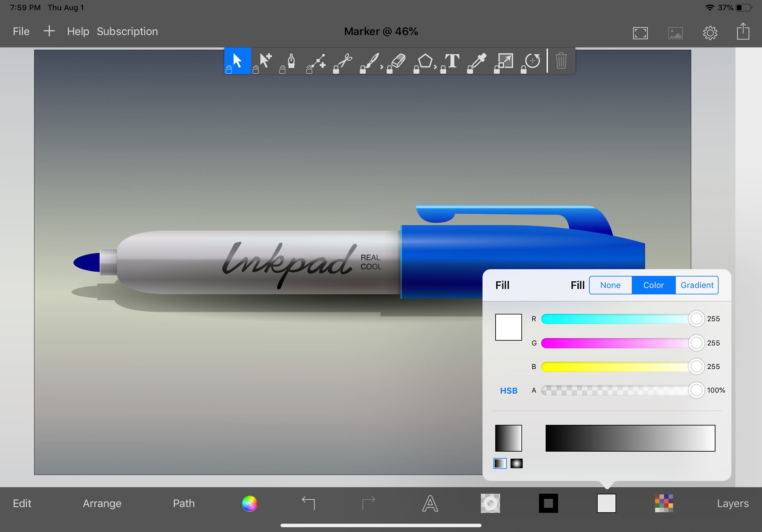
Task: Open the swatches palette icon
Action: (664, 503)
